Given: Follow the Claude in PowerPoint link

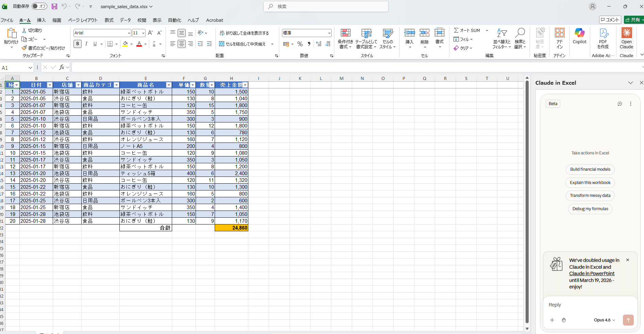Looking at the screenshot, I should (x=592, y=273).
